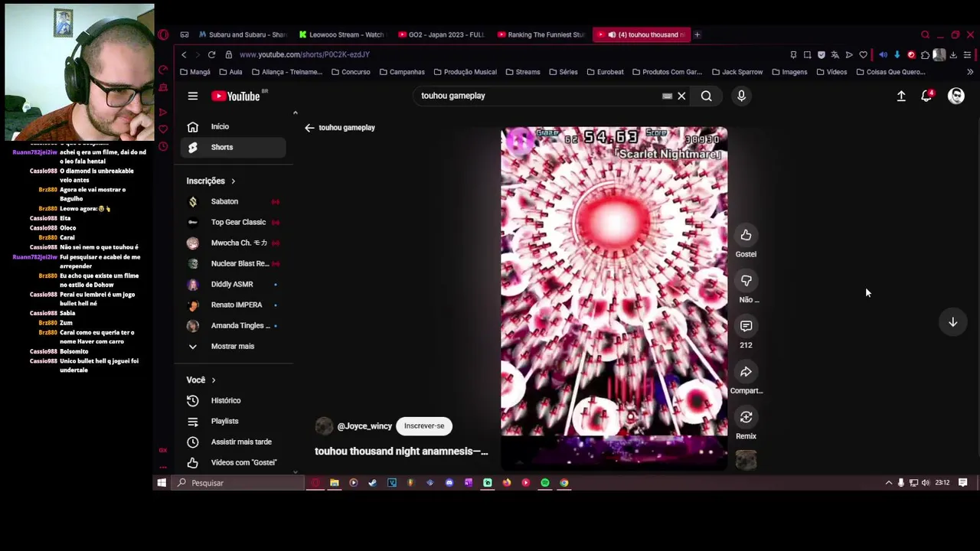Open Assistir mais tarde list
Viewport: 980px width, 551px height.
233,442
